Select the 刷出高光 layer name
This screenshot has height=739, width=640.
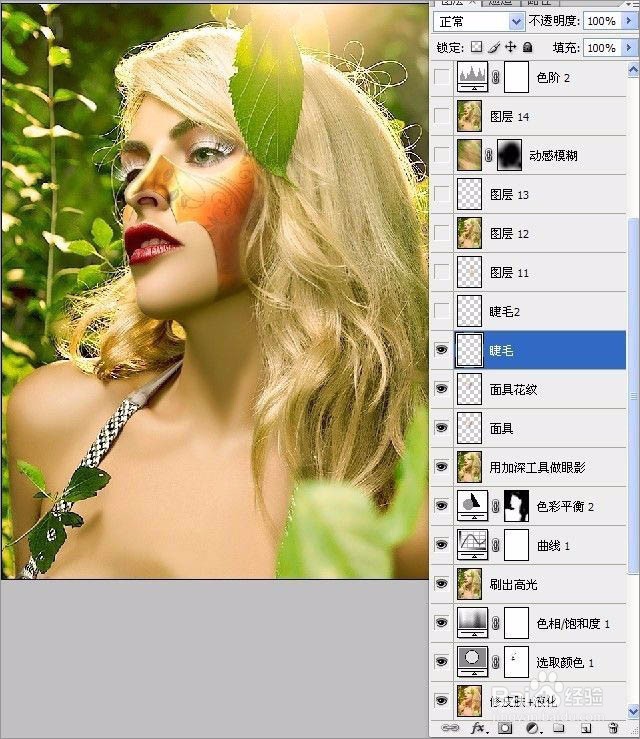pyautogui.click(x=513, y=584)
